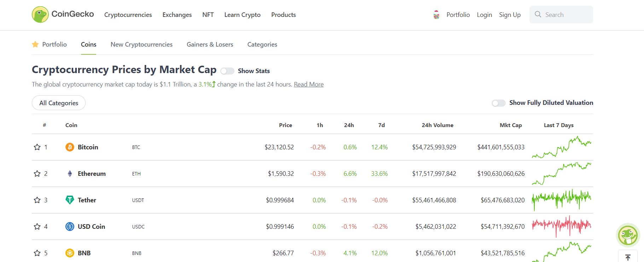Open the All Categories dropdown

(59, 103)
